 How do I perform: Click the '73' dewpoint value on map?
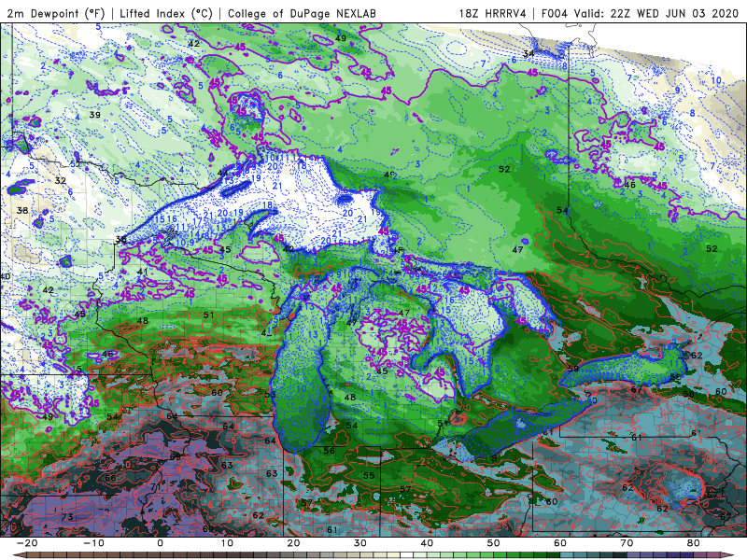[67, 517]
